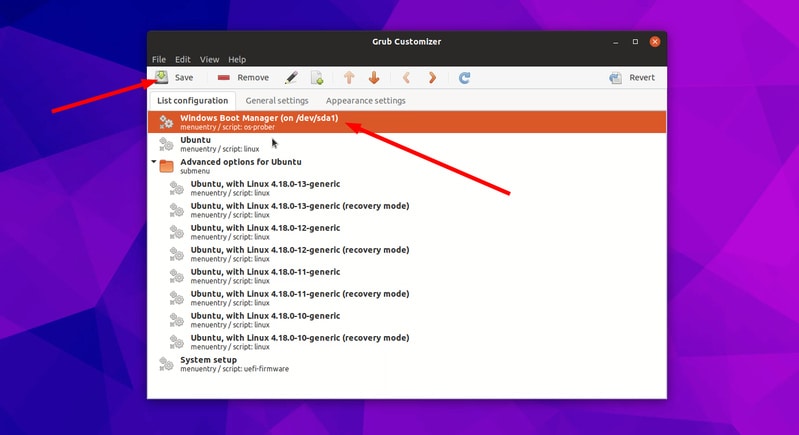Screen dimensions: 799x435
Task: Revert changes using Revert button
Action: (632, 77)
